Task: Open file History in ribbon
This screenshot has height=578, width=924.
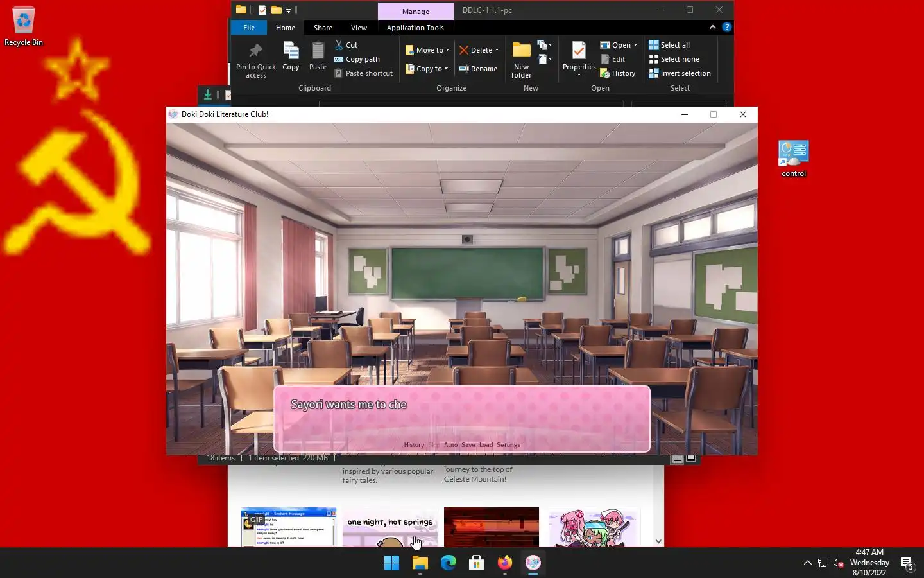Action: 617,73
